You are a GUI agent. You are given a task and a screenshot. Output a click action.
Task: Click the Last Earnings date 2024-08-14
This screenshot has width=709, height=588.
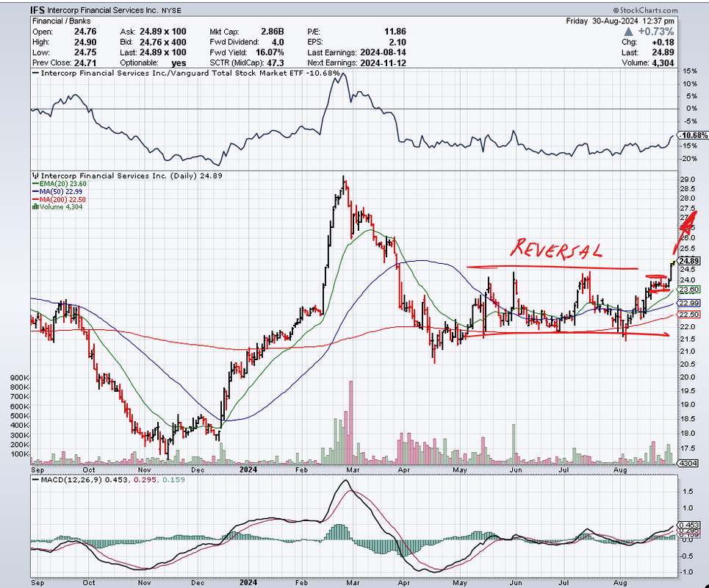click(x=383, y=52)
